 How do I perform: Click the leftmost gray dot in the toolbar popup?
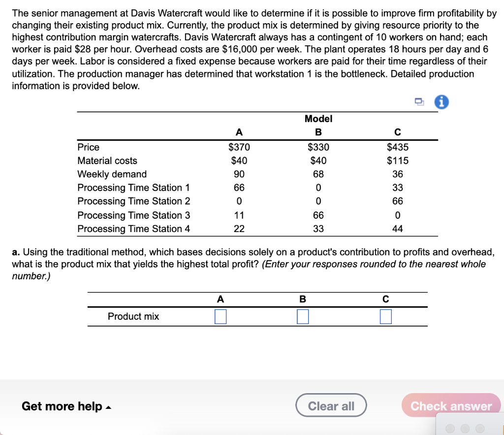click(450, 429)
